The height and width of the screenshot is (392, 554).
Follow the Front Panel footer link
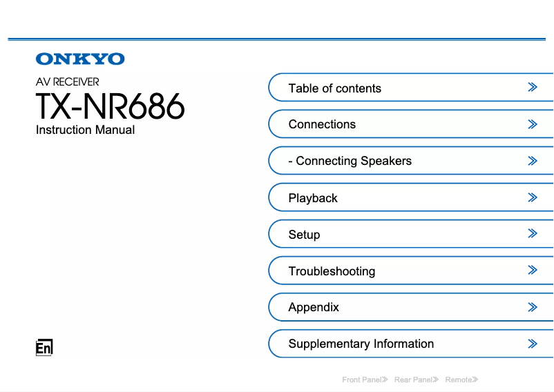365,380
